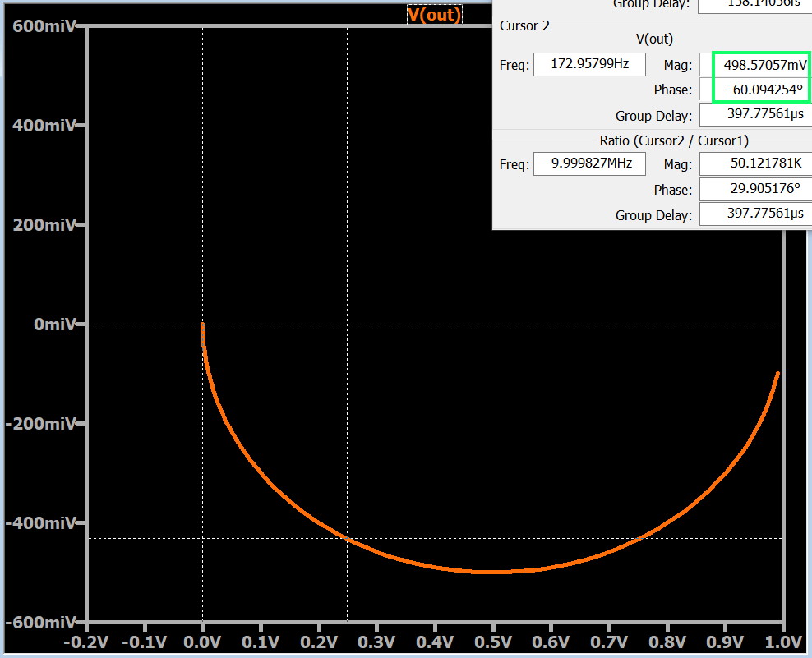
Task: Click the Cursor 2 Freq value field
Action: (x=589, y=64)
